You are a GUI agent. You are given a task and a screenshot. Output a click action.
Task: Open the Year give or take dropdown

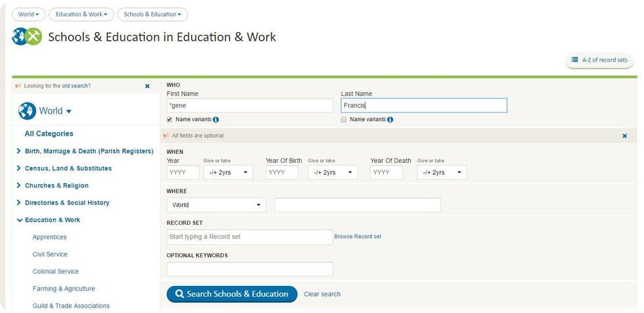(x=227, y=172)
